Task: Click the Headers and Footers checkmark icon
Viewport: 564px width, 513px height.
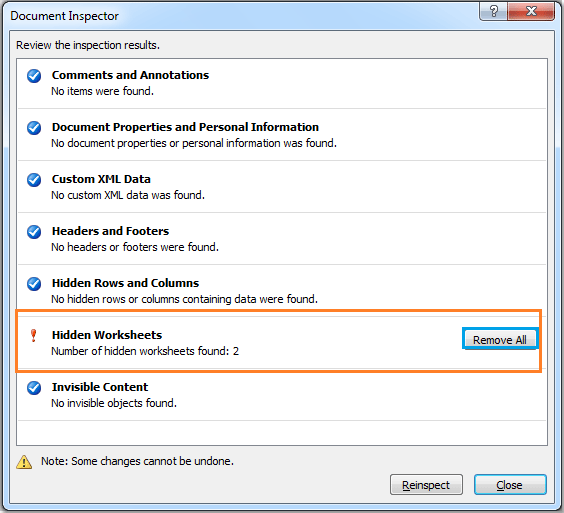Action: (34, 232)
